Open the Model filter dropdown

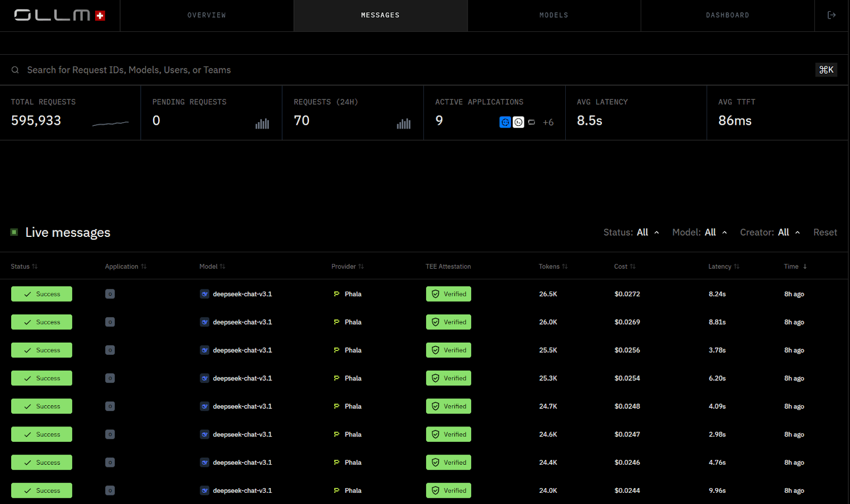point(700,232)
